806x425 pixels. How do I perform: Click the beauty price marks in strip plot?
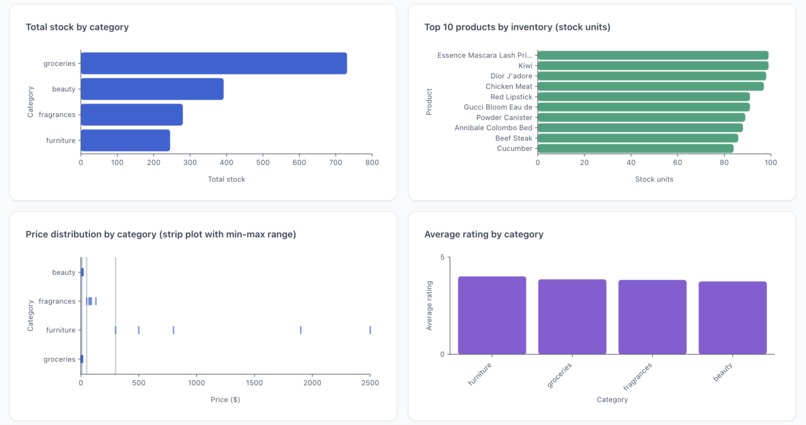pyautogui.click(x=82, y=272)
